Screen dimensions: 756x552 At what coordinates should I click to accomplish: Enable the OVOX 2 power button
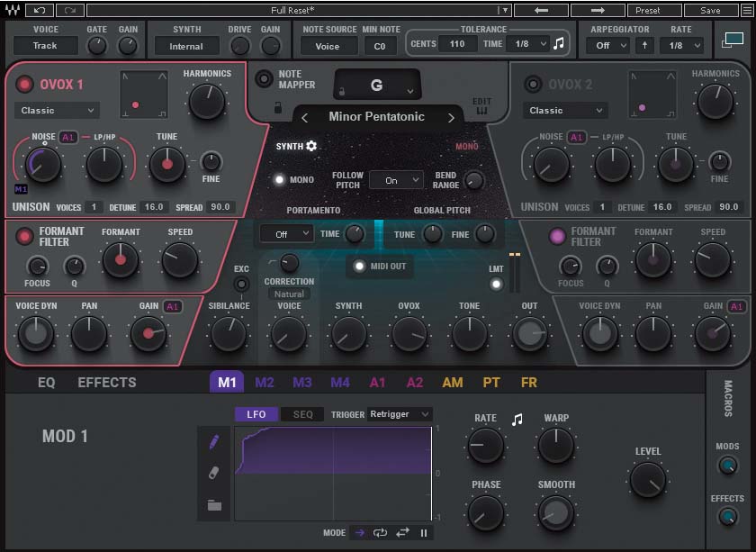(533, 85)
